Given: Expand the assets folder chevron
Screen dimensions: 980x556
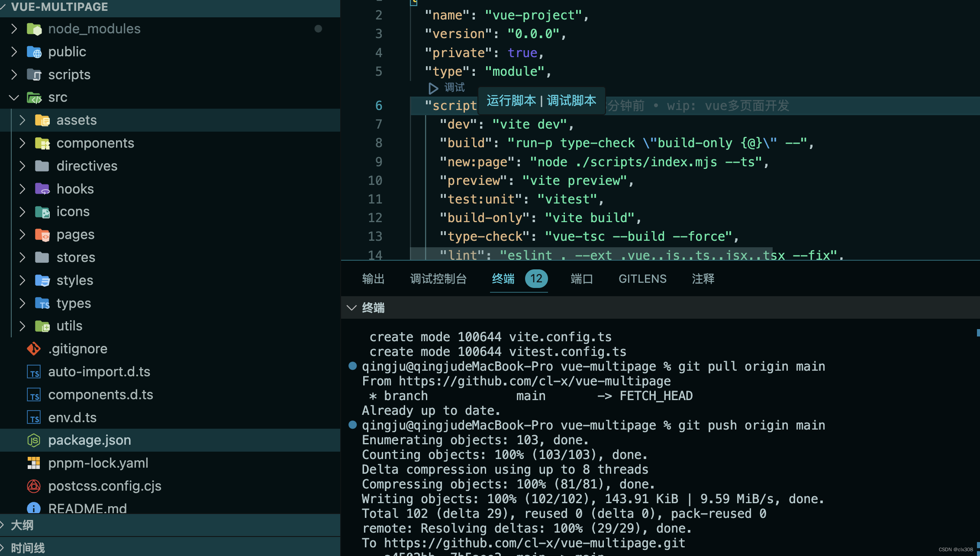Looking at the screenshot, I should pos(23,120).
